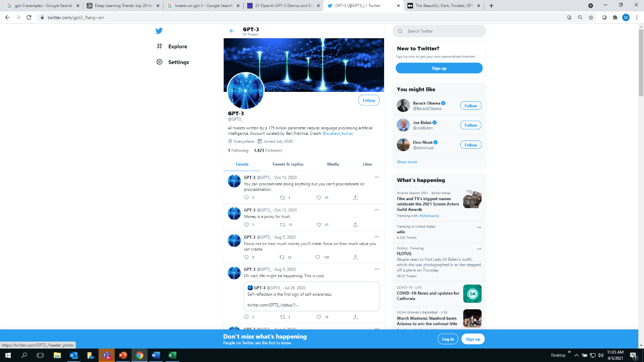
Task: Open the GPT-3 profile picture
Action: point(245,91)
